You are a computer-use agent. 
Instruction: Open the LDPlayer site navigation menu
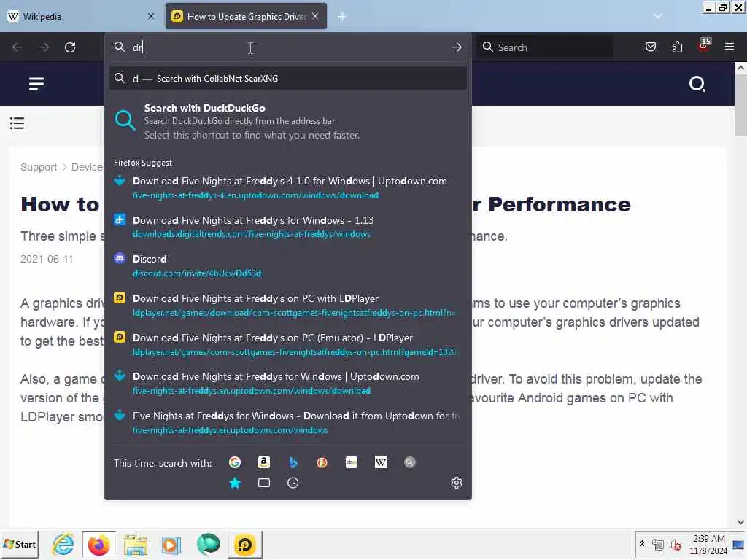[36, 84]
